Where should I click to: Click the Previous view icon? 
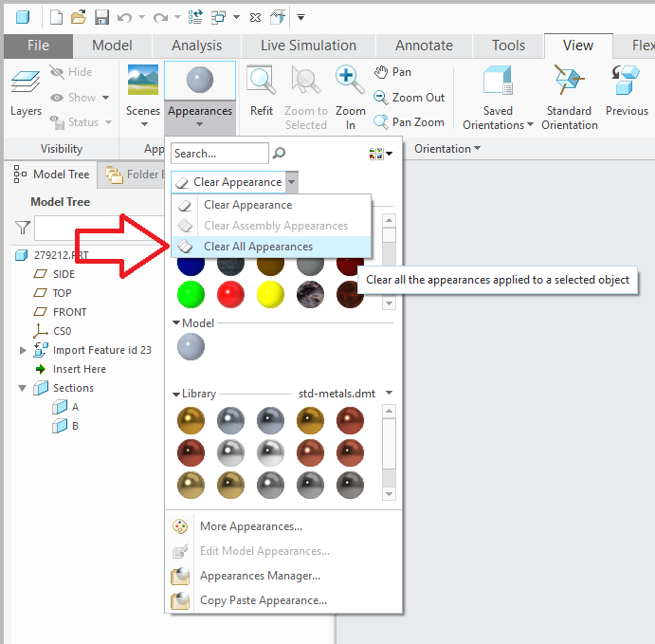(627, 80)
